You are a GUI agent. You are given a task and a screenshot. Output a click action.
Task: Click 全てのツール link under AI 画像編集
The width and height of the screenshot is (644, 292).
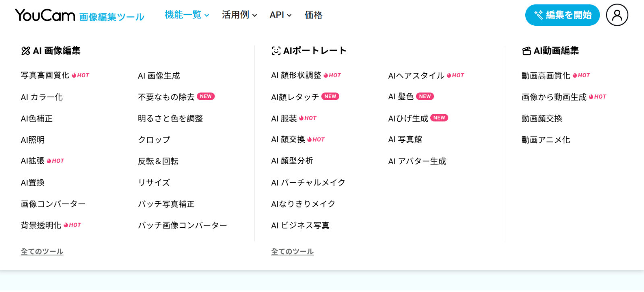tap(42, 251)
